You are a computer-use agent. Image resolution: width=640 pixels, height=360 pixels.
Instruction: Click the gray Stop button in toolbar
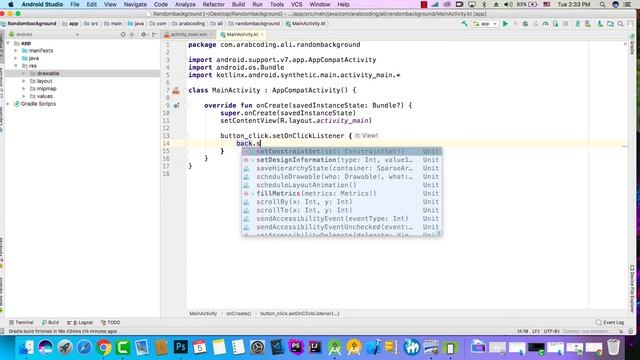[x=566, y=24]
